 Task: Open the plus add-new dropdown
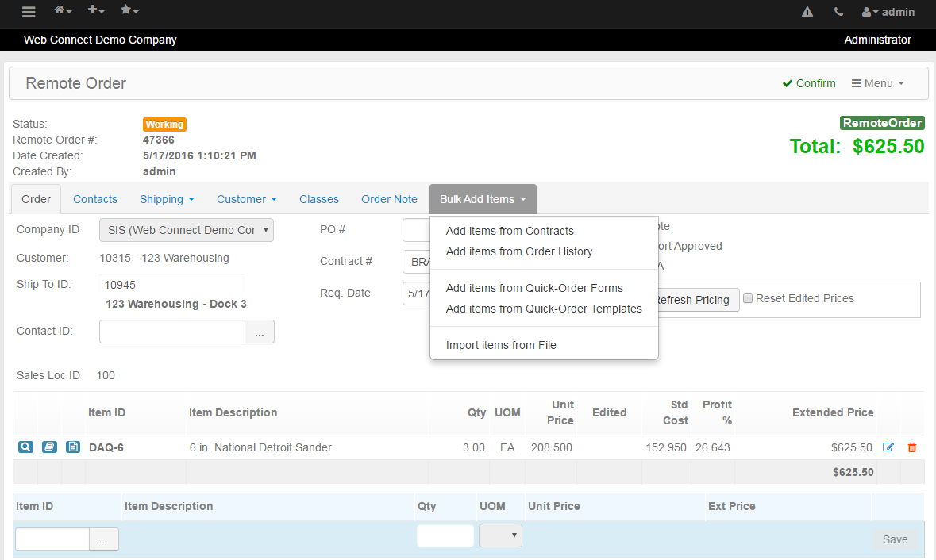(x=95, y=10)
